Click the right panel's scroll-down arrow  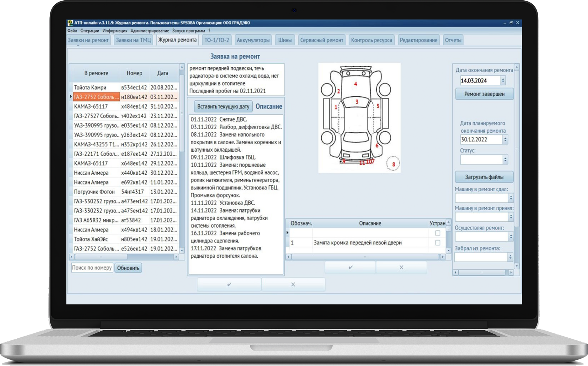pos(517,266)
